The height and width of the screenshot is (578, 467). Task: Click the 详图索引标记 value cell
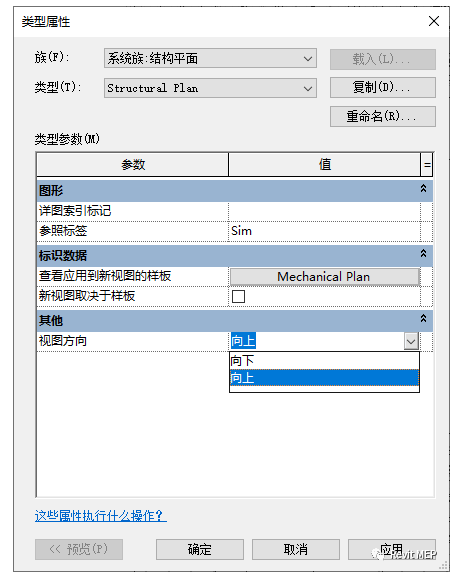(x=324, y=211)
